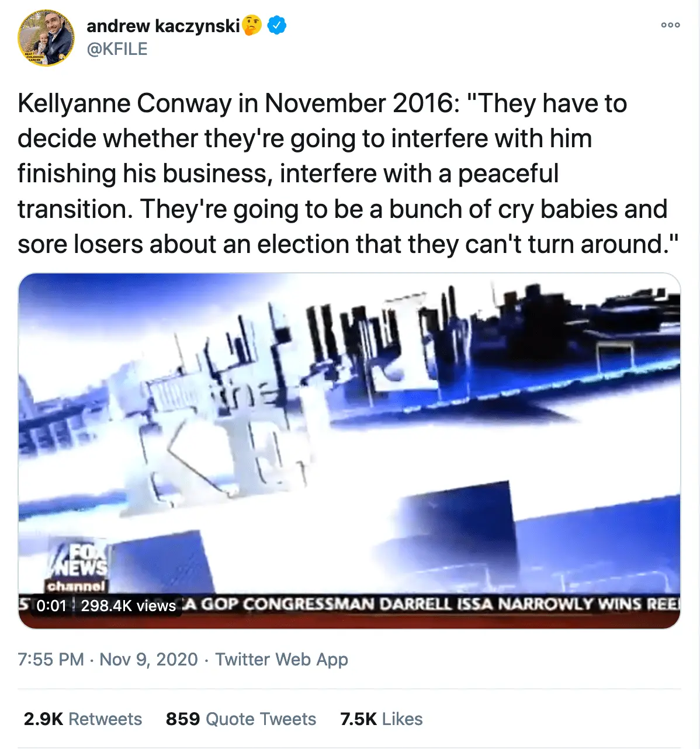Click the thinking face emoji
The height and width of the screenshot is (749, 700).
point(252,26)
